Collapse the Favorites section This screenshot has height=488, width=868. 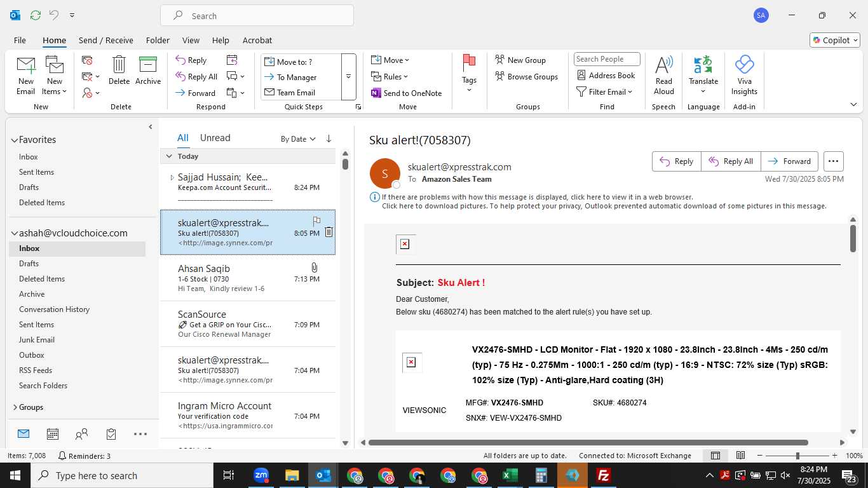tap(14, 140)
